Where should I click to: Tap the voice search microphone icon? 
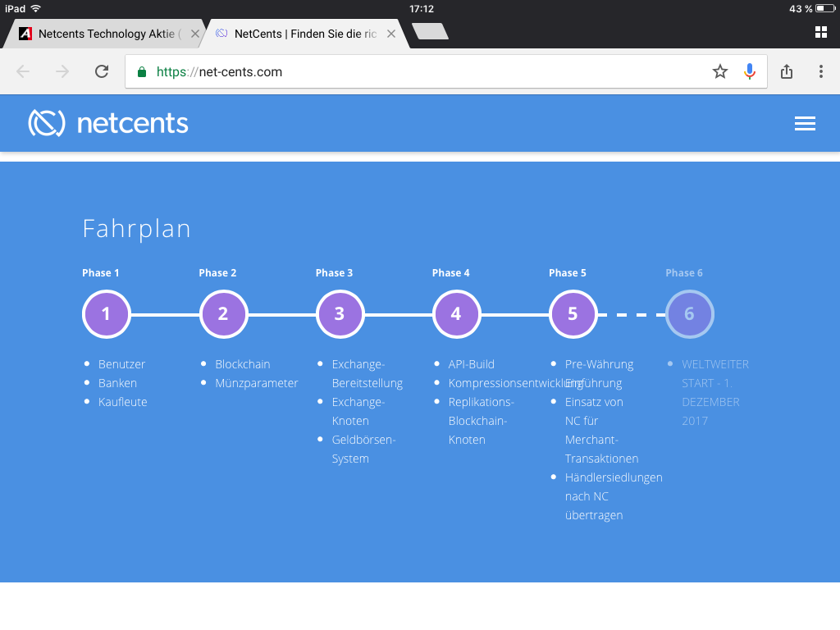[x=749, y=71]
